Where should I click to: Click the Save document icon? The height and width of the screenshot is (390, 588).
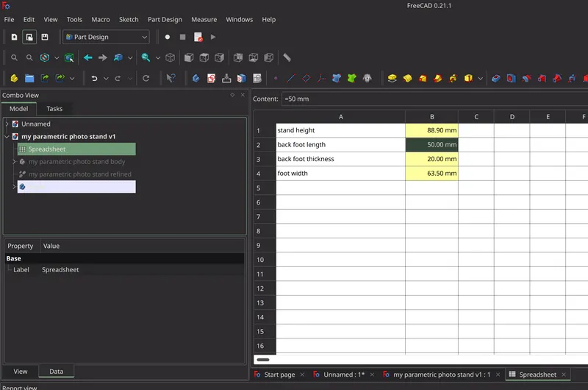click(x=45, y=37)
